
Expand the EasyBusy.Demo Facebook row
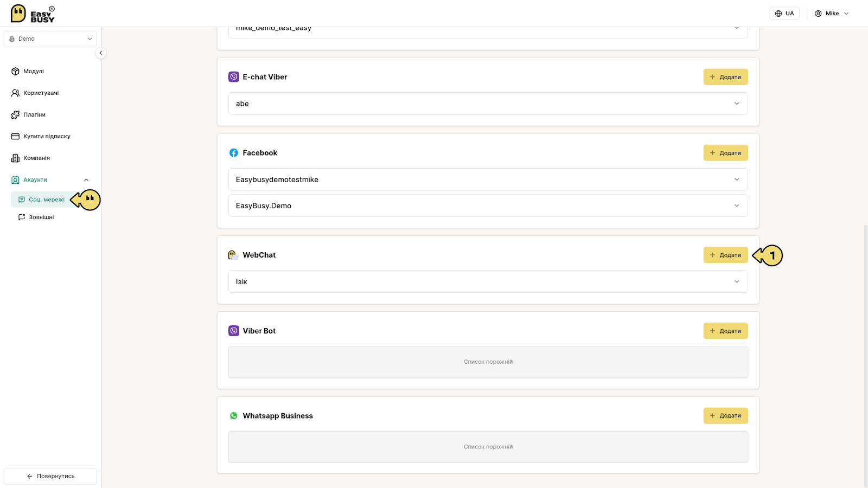click(488, 206)
